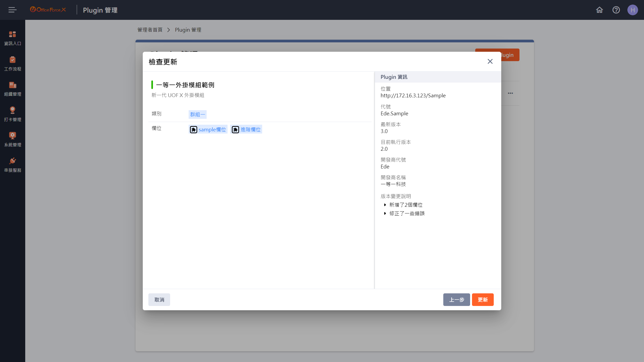Open the three-dot more options menu
The width and height of the screenshot is (644, 362).
[x=510, y=93]
